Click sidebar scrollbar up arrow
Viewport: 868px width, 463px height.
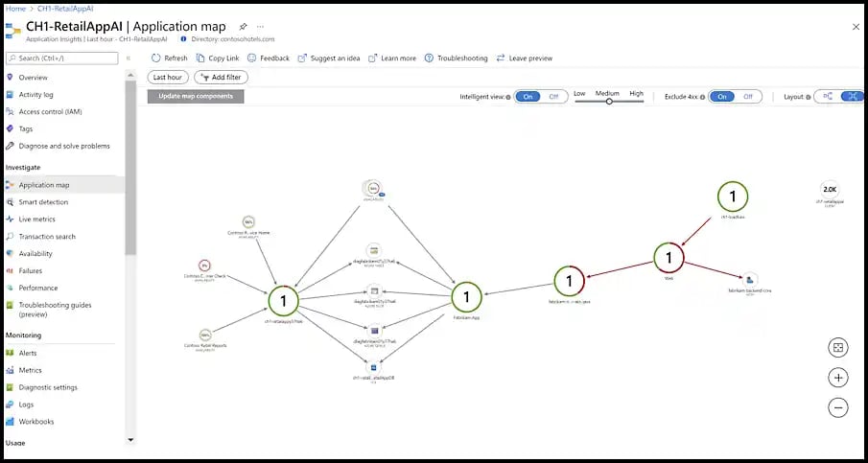[130, 74]
